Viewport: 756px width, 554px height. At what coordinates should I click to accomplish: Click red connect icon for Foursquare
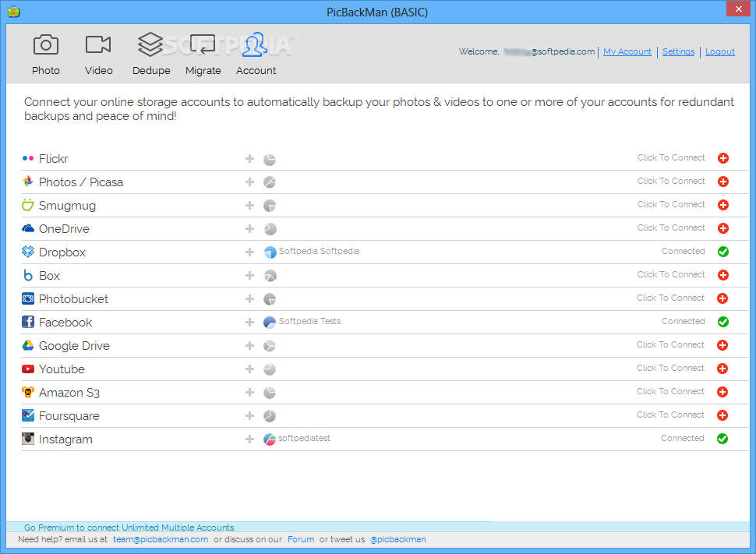coord(722,415)
